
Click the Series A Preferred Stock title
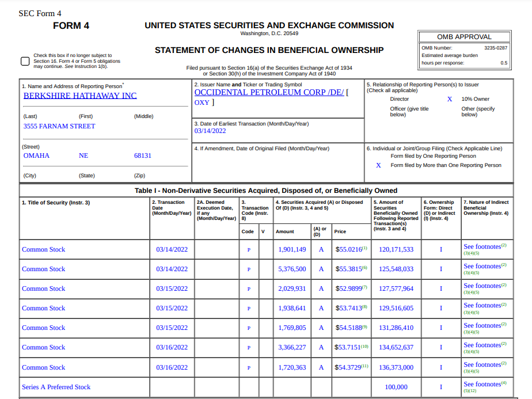tap(56, 387)
